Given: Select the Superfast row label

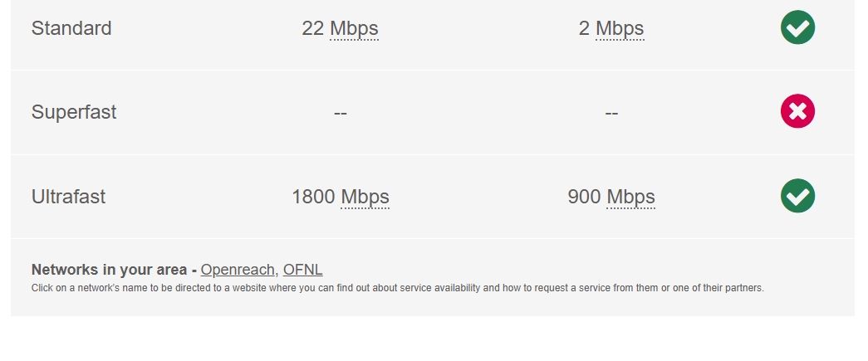Looking at the screenshot, I should [74, 112].
